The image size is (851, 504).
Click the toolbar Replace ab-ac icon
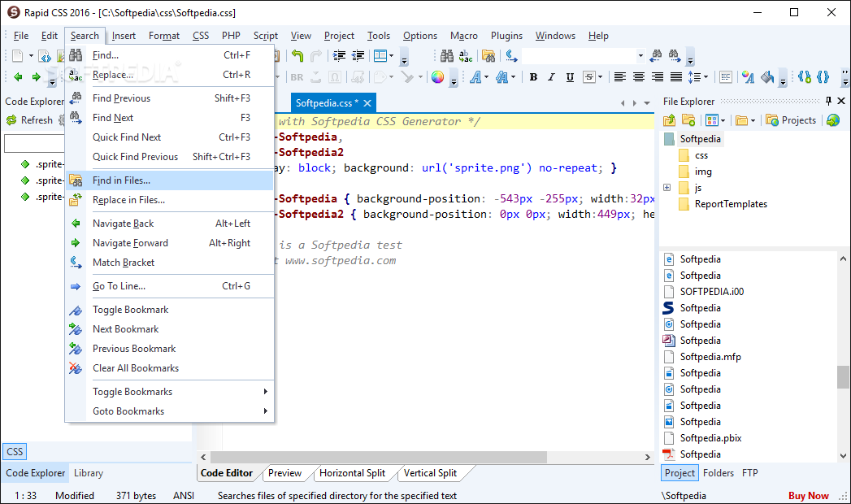(x=466, y=55)
